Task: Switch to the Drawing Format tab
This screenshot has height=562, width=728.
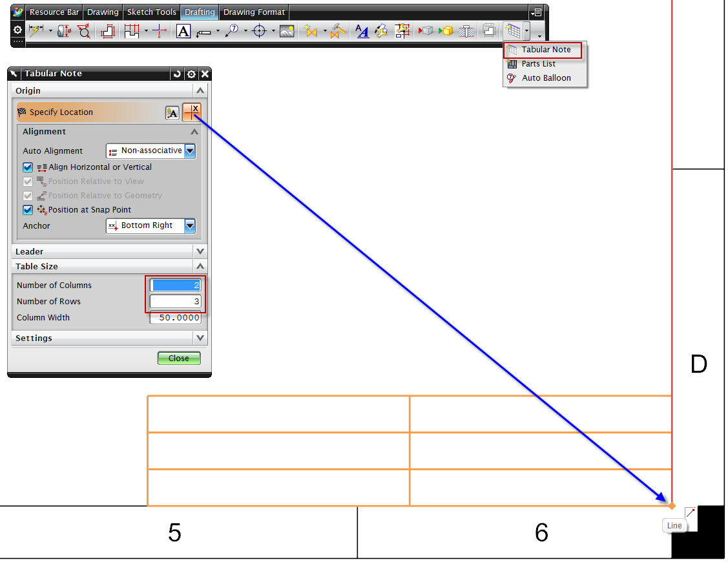Action: [x=254, y=11]
